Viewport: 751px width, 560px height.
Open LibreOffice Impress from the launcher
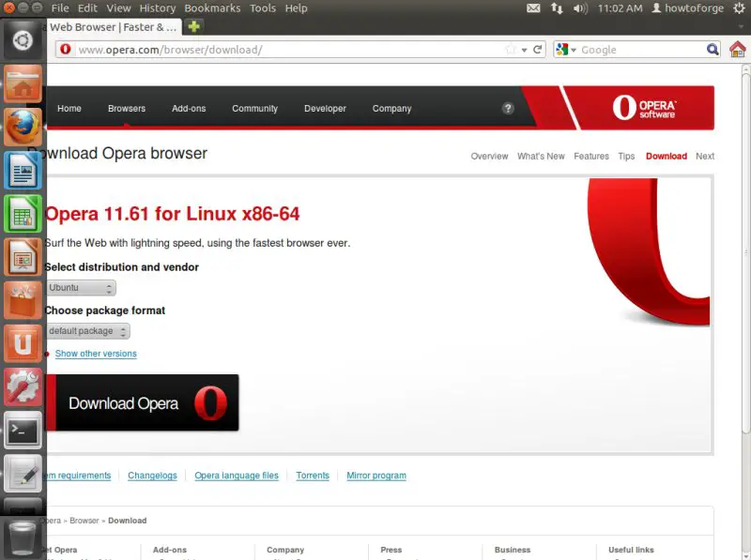click(23, 257)
